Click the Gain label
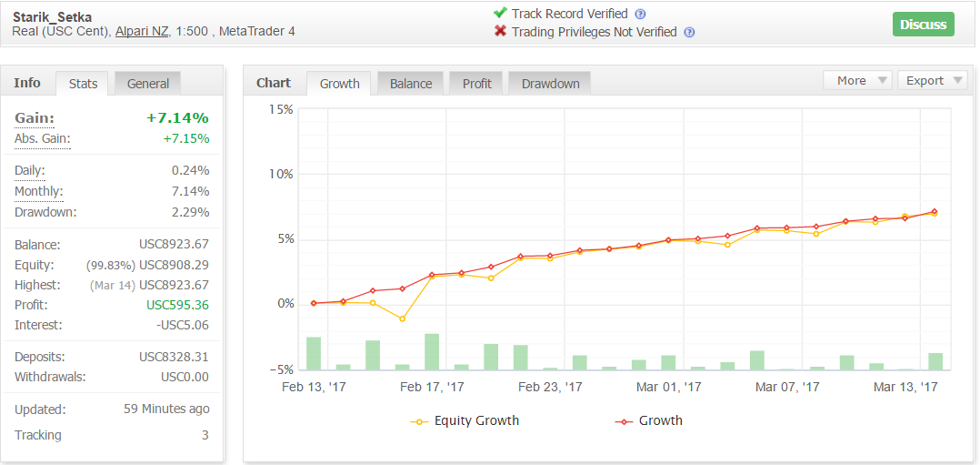Screen dimensions: 980x465 tap(35, 118)
